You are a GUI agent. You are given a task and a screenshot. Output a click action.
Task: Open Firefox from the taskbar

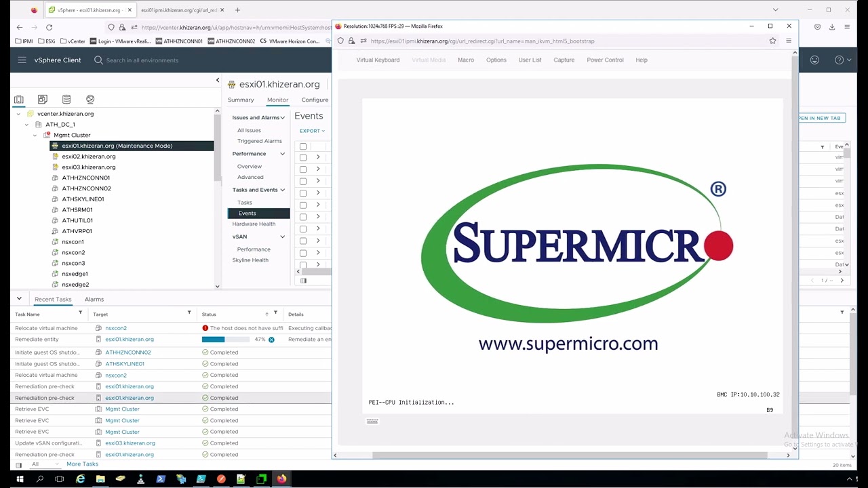(x=281, y=479)
